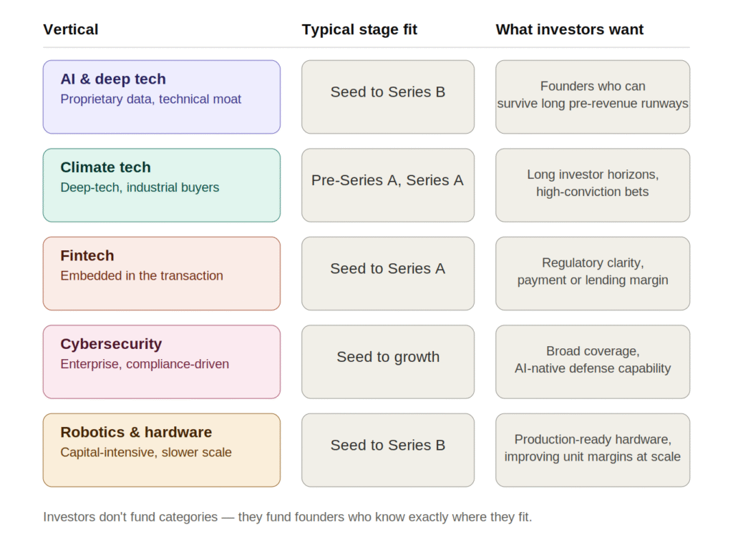Click the Seed to Series A box
This screenshot has height=560, width=733.
click(388, 273)
